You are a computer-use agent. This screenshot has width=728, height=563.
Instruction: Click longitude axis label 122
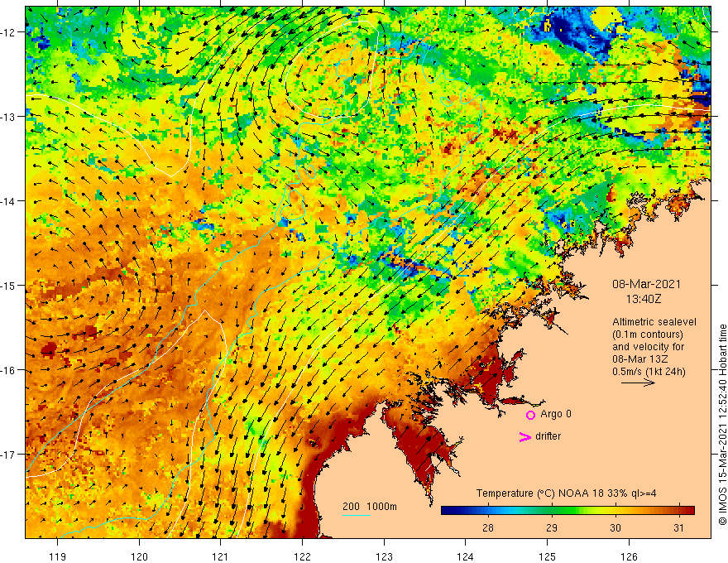[302, 556]
